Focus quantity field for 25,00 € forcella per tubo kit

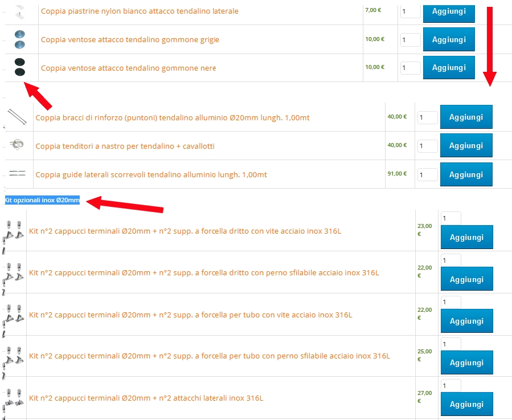tap(451, 344)
